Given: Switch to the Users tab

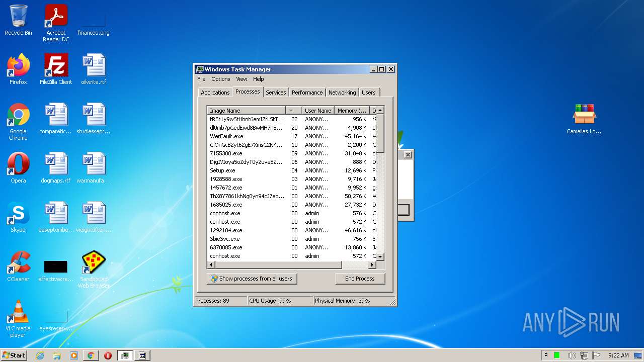Looking at the screenshot, I should point(369,93).
